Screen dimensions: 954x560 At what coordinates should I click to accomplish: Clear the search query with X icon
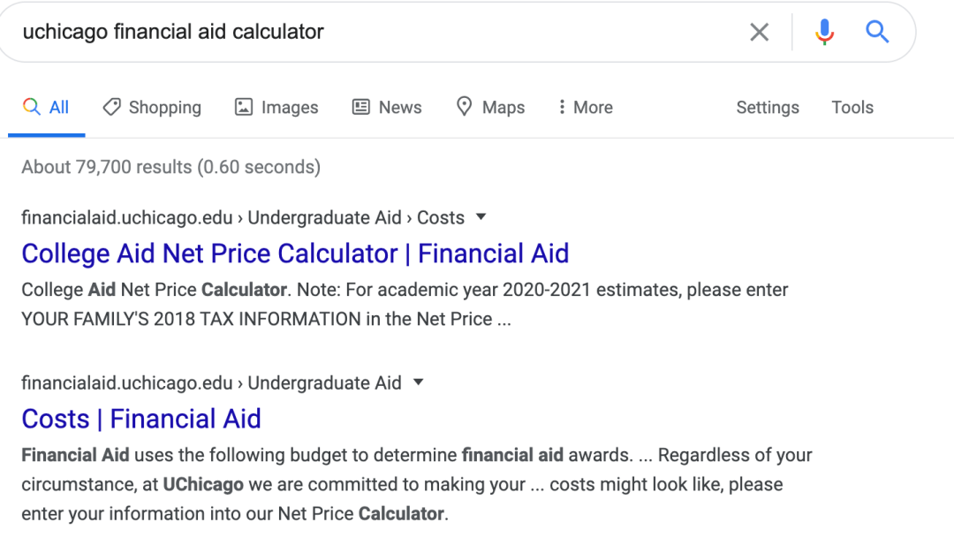(x=759, y=32)
